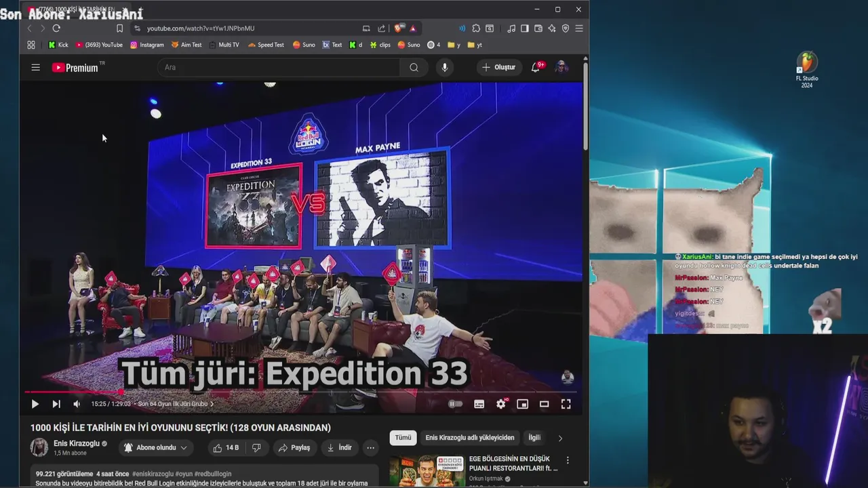This screenshot has height=488, width=868.
Task: Like the video (14 B)
Action: tap(226, 447)
